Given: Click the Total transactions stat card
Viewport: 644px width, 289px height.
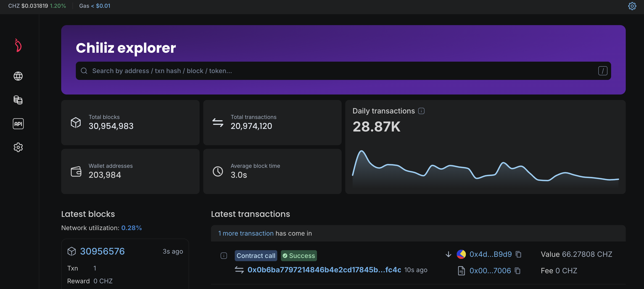Looking at the screenshot, I should [x=272, y=123].
